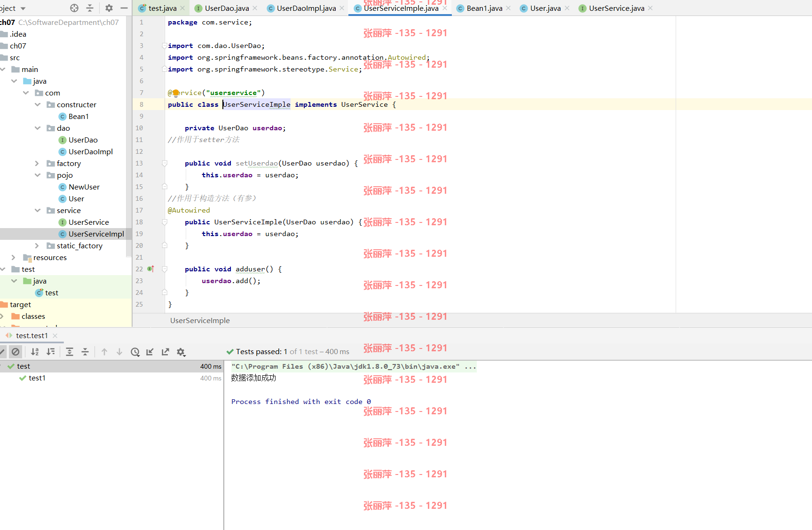Select UserServiceImpl in project tree
This screenshot has width=812, height=530.
click(x=96, y=234)
